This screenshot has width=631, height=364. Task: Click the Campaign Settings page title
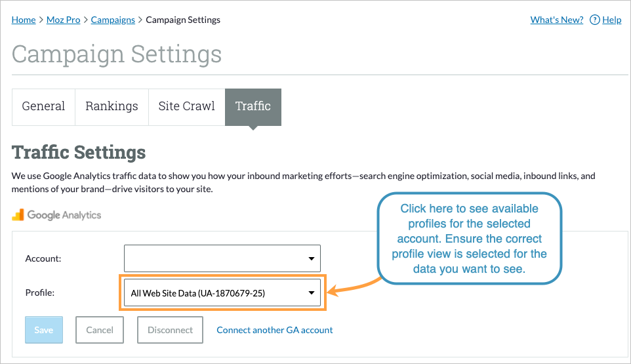pos(117,54)
